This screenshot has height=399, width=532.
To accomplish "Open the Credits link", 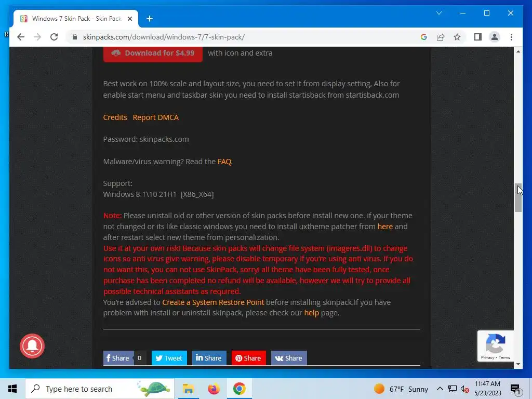I will pos(115,117).
